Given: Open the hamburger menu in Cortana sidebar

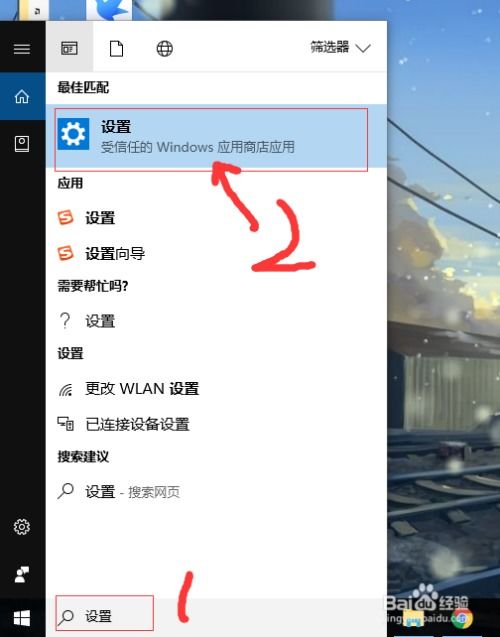Looking at the screenshot, I should (22, 49).
